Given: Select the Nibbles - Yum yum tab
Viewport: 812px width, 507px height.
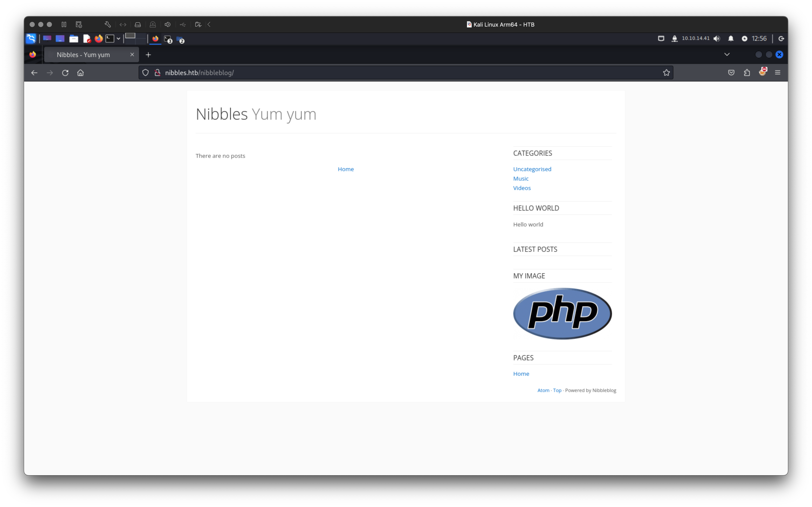Looking at the screenshot, I should [x=83, y=55].
